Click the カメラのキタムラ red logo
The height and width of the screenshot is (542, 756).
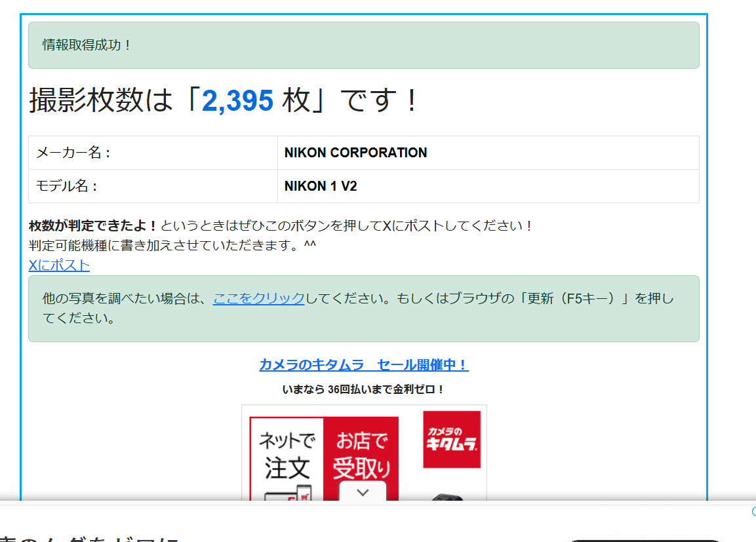pos(452,439)
